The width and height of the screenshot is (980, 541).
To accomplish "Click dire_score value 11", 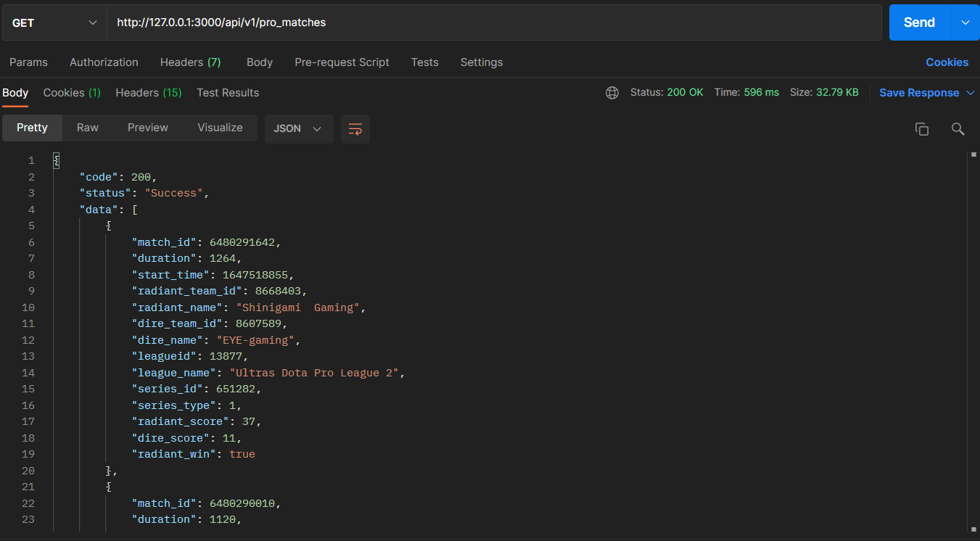I will click(229, 438).
